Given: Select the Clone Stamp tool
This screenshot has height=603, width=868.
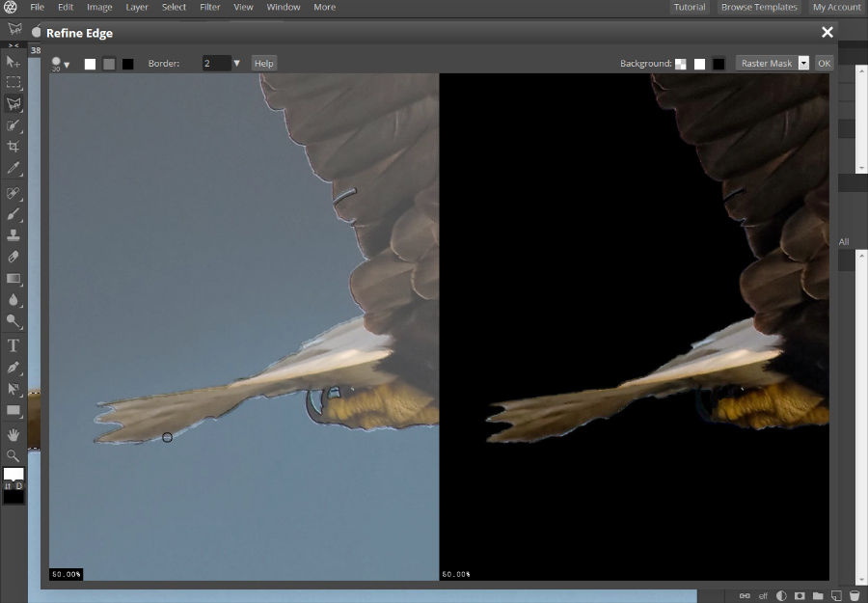Looking at the screenshot, I should click(x=14, y=235).
